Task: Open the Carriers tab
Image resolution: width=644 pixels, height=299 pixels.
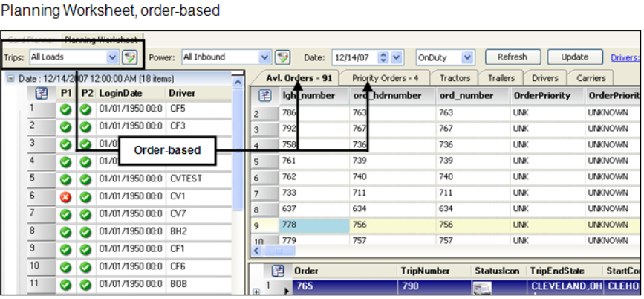Action: pyautogui.click(x=591, y=78)
